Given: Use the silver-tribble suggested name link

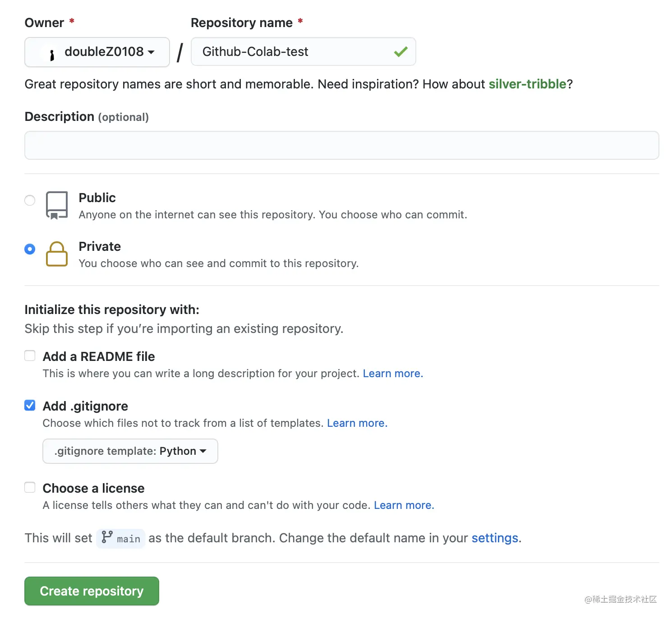Looking at the screenshot, I should [x=527, y=84].
